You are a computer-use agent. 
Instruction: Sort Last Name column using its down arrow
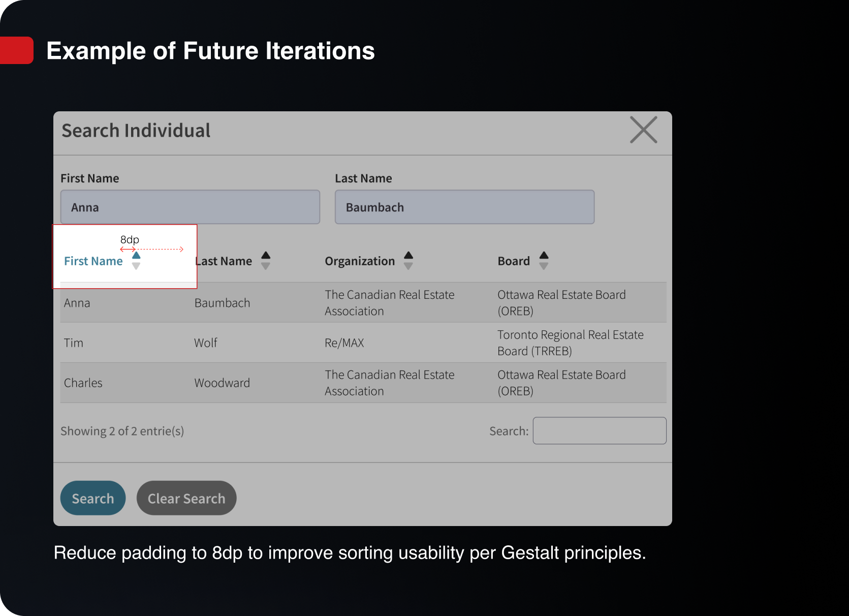(x=266, y=267)
